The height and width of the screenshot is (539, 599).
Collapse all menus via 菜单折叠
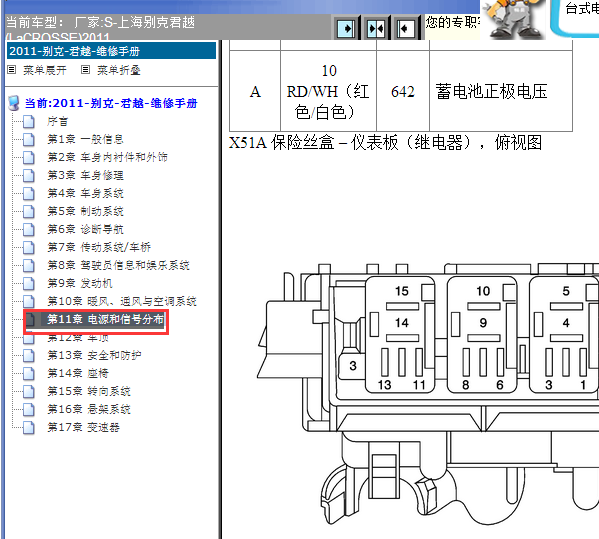[118, 70]
